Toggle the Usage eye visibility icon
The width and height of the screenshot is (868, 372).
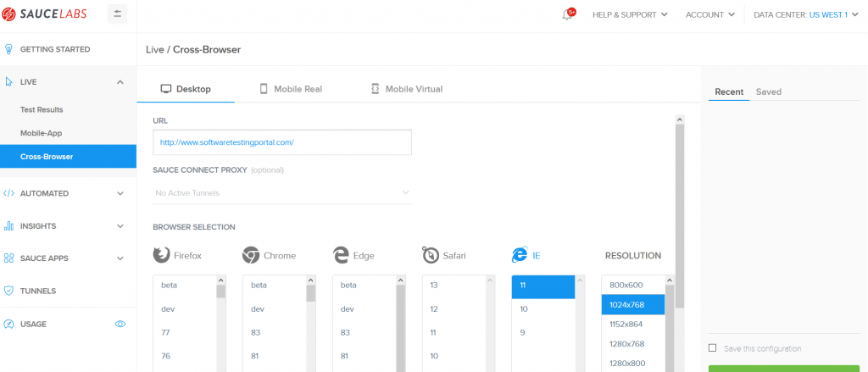pyautogui.click(x=120, y=324)
